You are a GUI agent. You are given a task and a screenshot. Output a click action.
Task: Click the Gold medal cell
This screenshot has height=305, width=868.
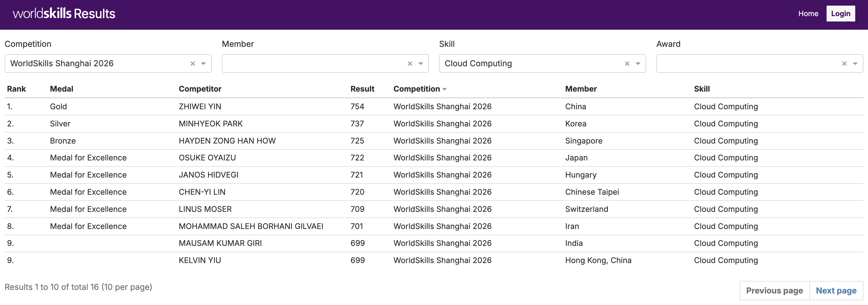(x=59, y=107)
